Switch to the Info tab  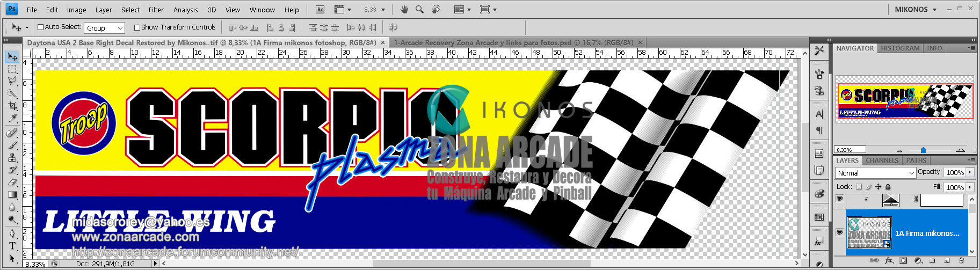click(934, 48)
